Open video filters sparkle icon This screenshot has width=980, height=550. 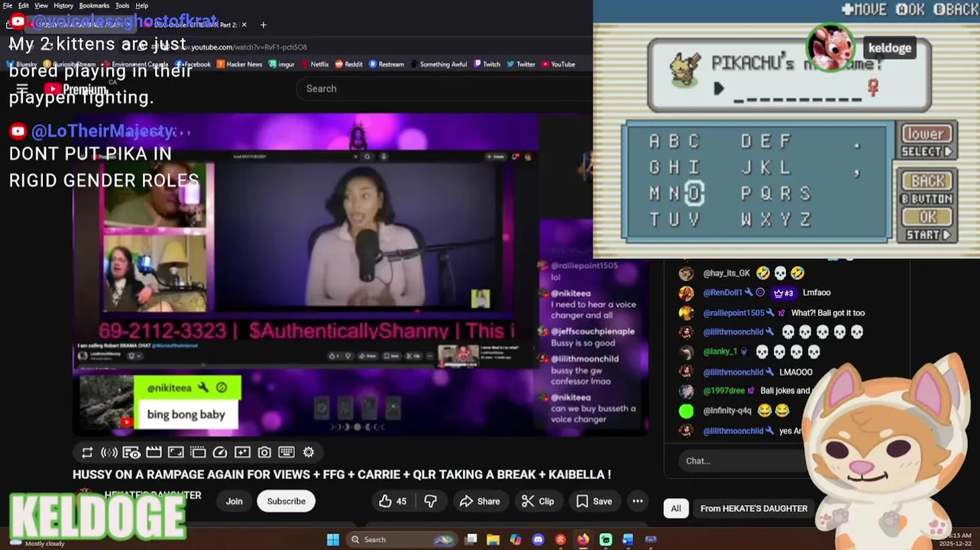[242, 452]
